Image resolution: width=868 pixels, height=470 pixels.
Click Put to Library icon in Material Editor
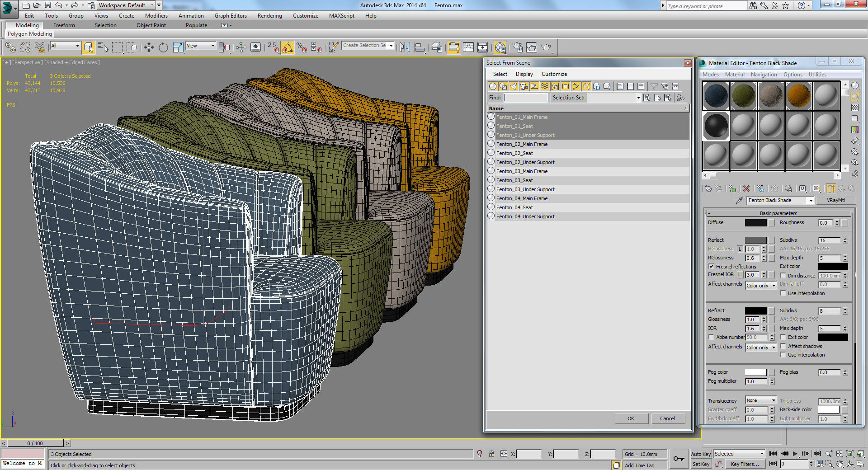point(788,188)
